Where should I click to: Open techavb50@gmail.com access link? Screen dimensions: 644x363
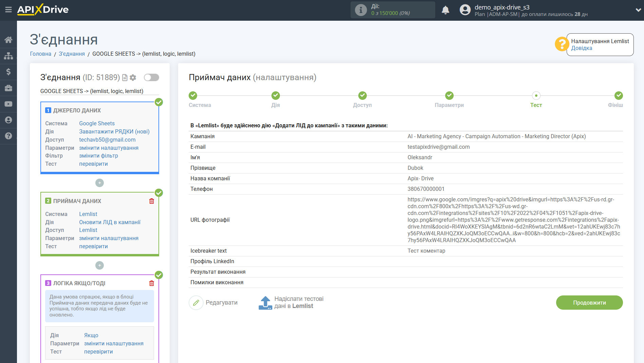[107, 140]
